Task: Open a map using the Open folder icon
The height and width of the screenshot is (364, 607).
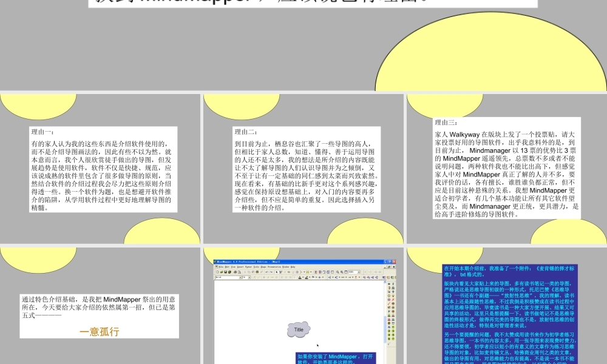Action: pyautogui.click(x=222, y=272)
